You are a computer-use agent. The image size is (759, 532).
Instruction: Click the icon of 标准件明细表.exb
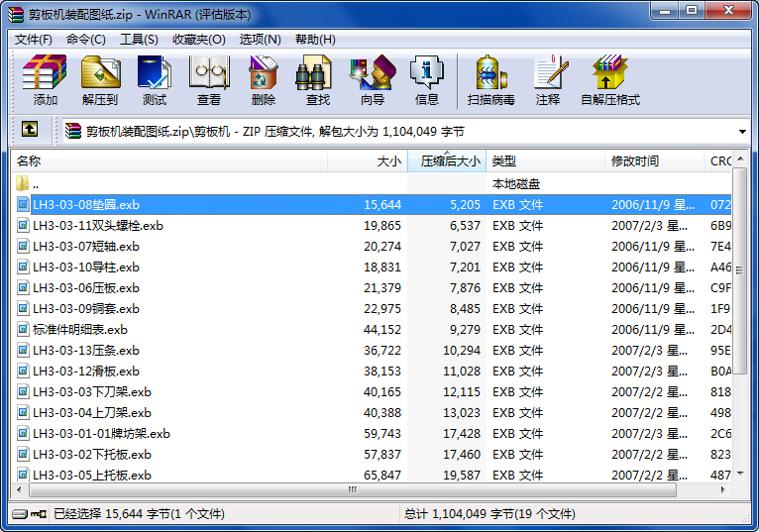click(23, 329)
